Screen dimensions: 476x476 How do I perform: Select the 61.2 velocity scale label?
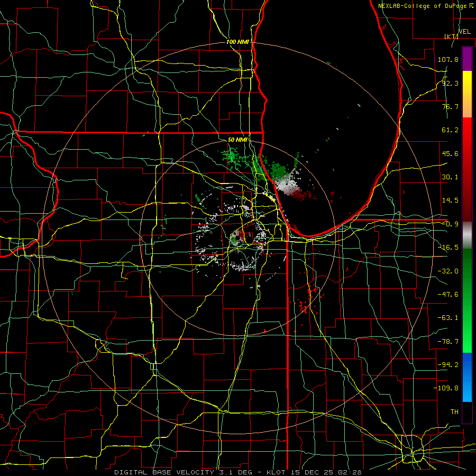[x=450, y=130]
